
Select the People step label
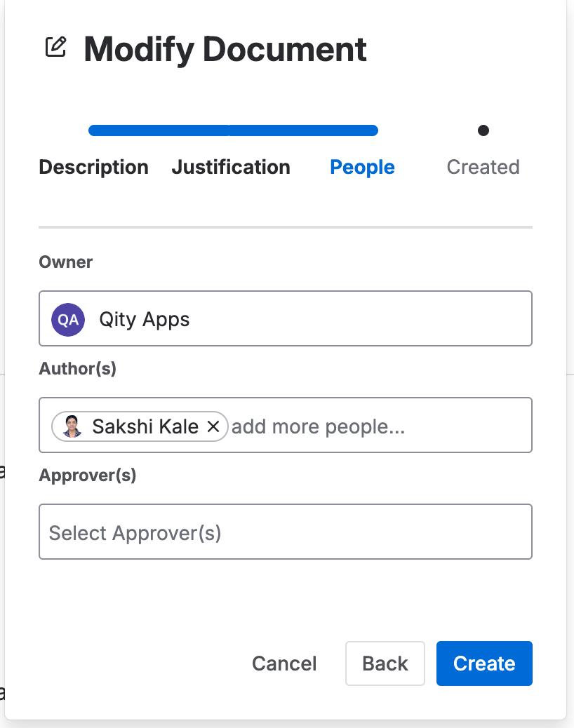(362, 167)
